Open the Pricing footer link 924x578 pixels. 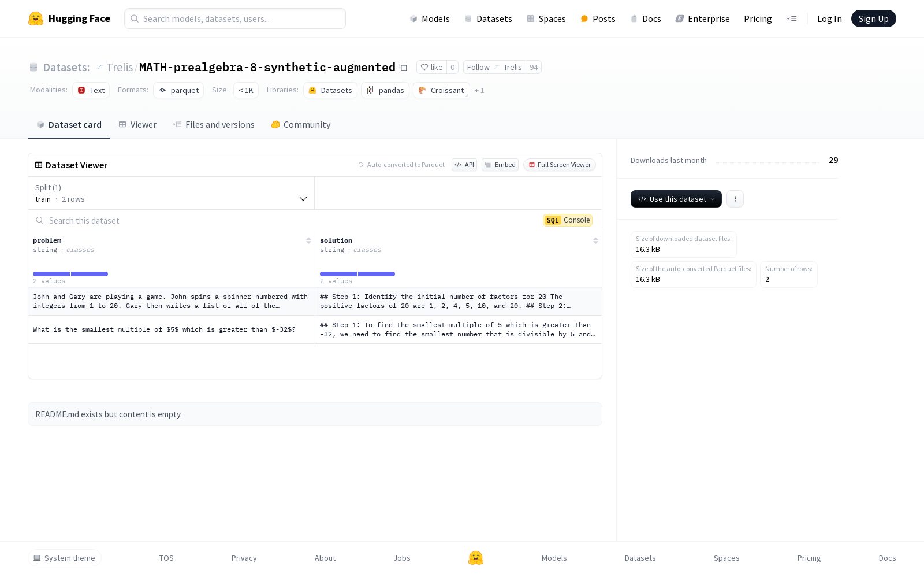point(809,558)
